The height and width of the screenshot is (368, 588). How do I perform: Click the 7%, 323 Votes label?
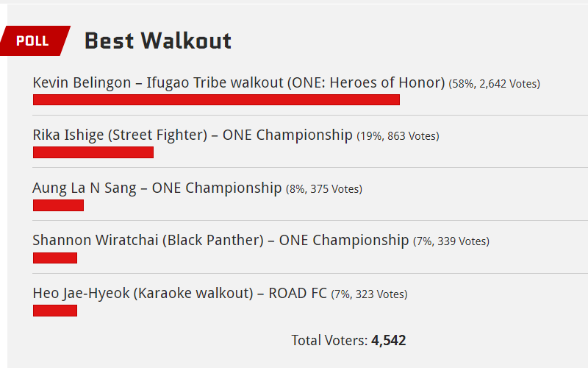(x=369, y=294)
